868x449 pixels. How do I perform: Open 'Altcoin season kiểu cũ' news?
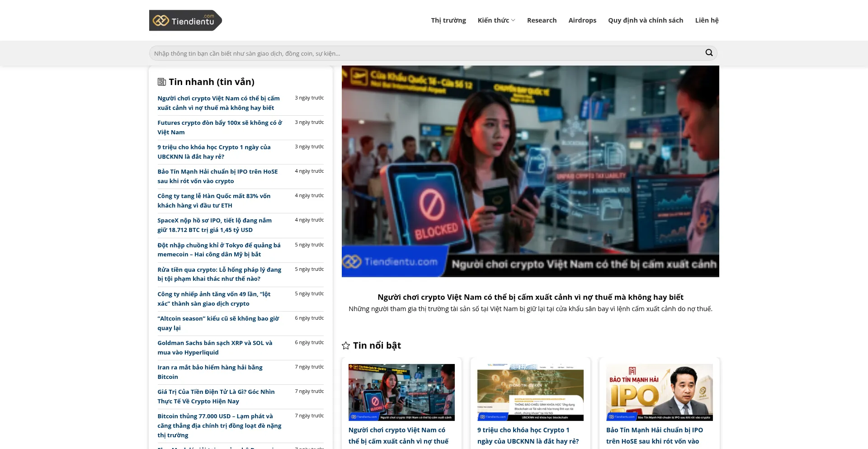[218, 323]
